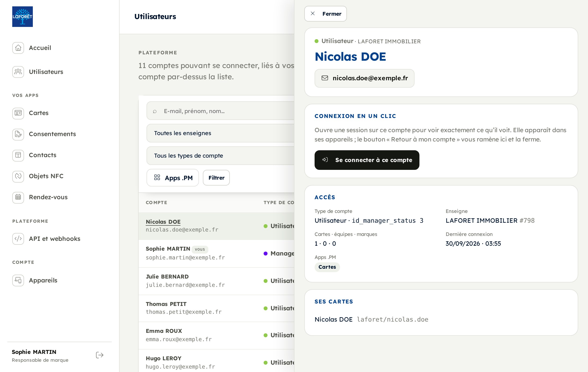Open the Cartes app icon
588x372 pixels.
[x=18, y=113]
